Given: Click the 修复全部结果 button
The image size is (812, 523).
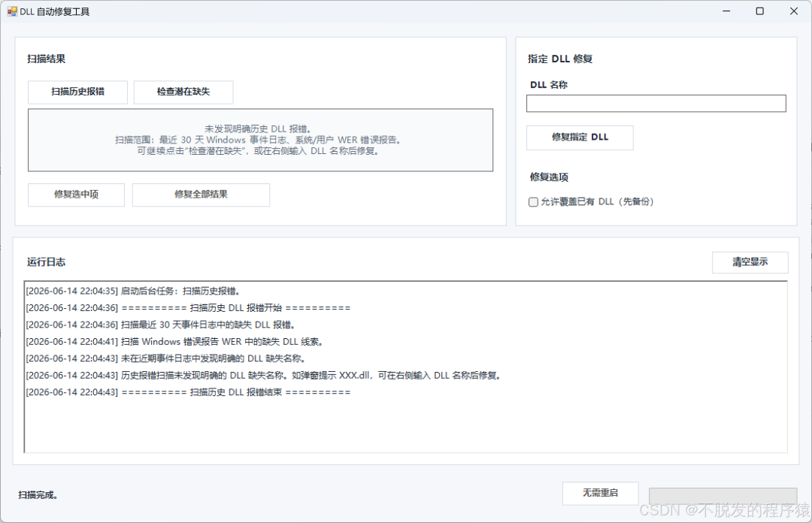Looking at the screenshot, I should 201,195.
